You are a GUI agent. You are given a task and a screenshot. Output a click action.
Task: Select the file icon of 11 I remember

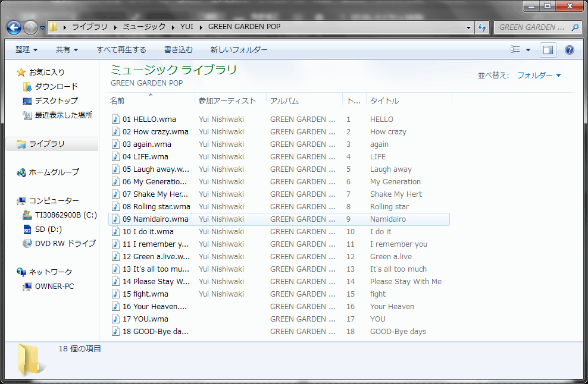click(116, 244)
